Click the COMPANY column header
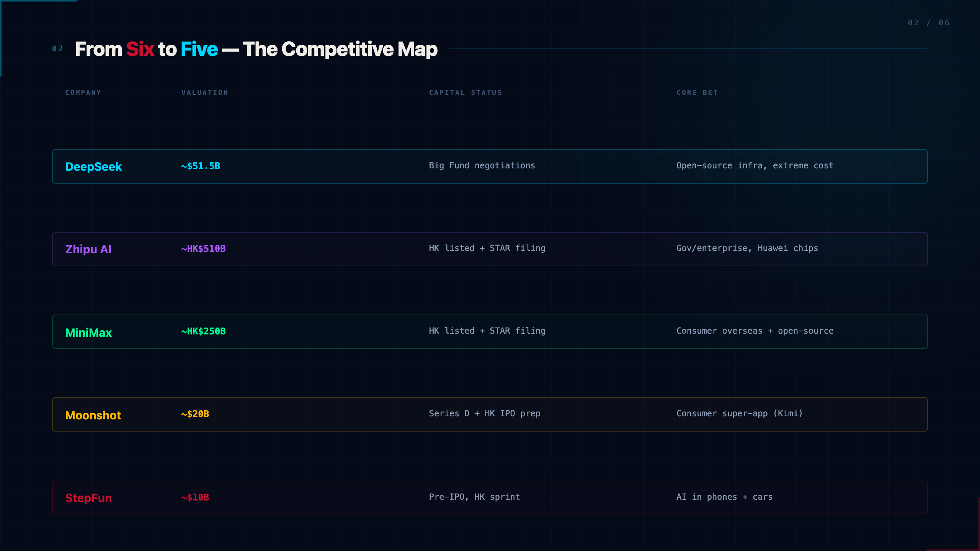The image size is (980, 551). click(x=83, y=93)
